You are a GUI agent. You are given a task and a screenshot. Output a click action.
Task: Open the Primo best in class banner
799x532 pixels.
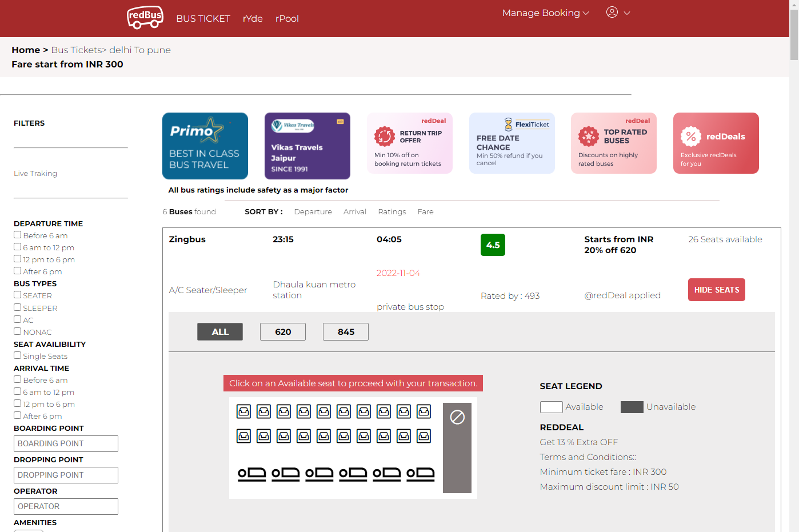[205, 146]
